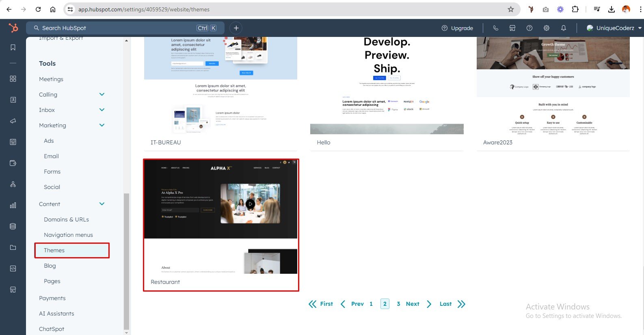Open the help question mark icon
The image size is (644, 335).
(529, 28)
